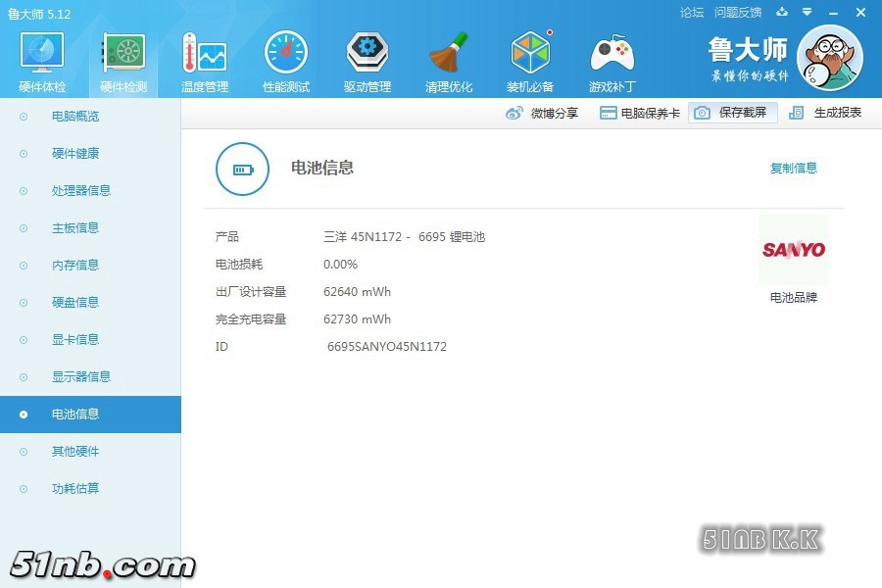This screenshot has height=588, width=882.
Task: Switch to 硬件检测 hardware detection tab
Action: 123,61
